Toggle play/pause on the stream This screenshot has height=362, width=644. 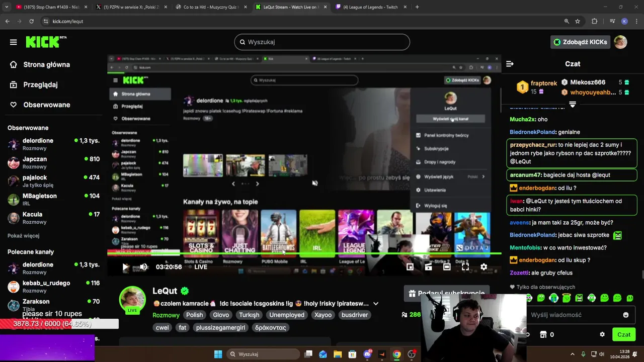(125, 267)
